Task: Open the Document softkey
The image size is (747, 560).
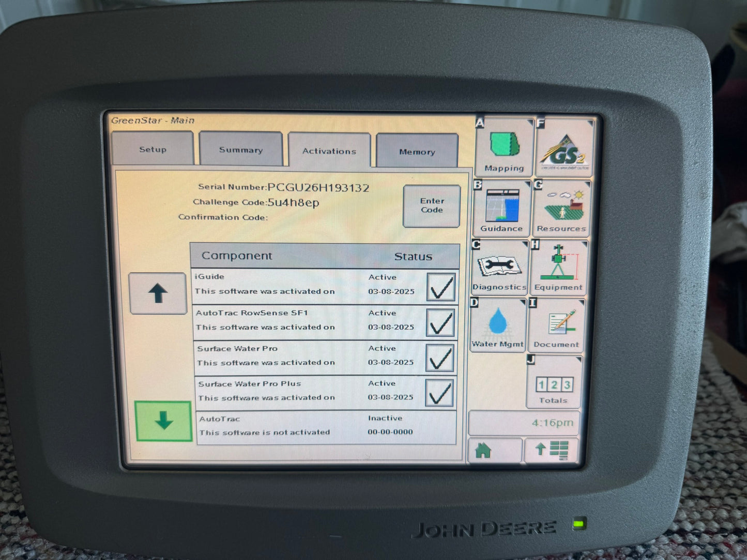Action: [556, 325]
